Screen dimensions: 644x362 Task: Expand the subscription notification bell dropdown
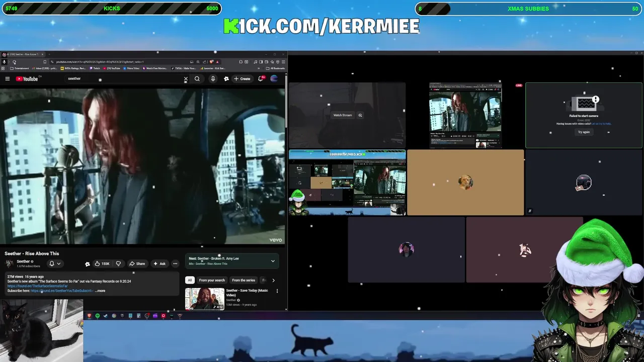coord(54,263)
